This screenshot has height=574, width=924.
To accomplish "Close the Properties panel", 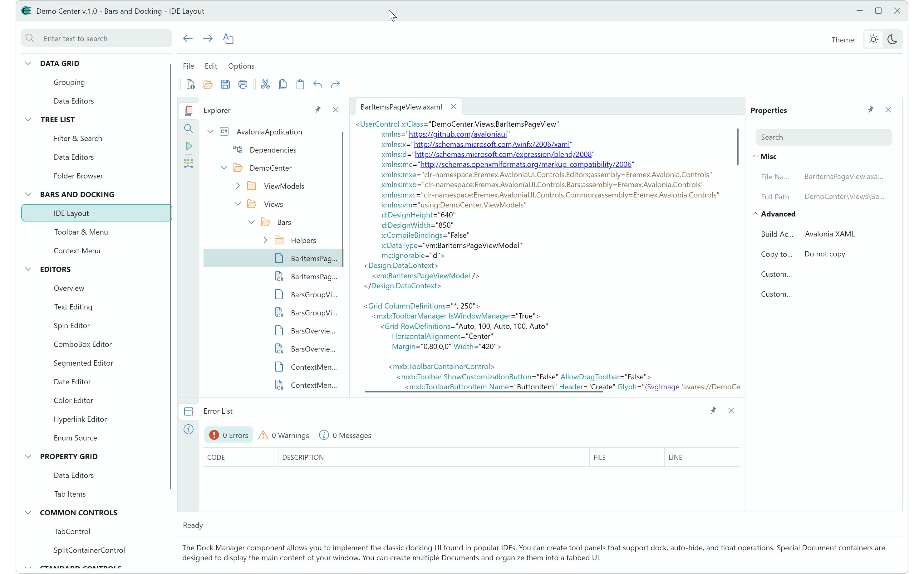I will point(888,110).
